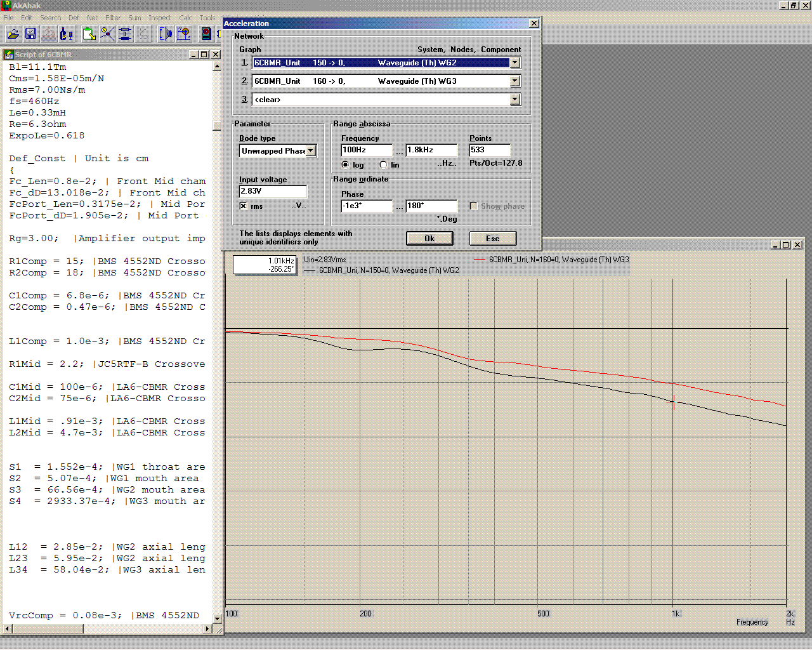The width and height of the screenshot is (812, 650).
Task: Expand the Bode type Unwrapped Phase dropdown
Action: pos(311,151)
